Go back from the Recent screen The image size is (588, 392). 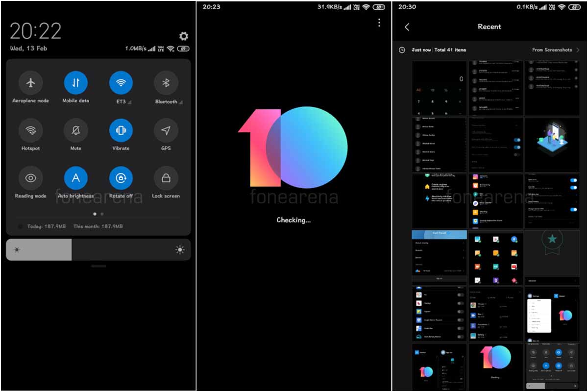click(x=407, y=27)
